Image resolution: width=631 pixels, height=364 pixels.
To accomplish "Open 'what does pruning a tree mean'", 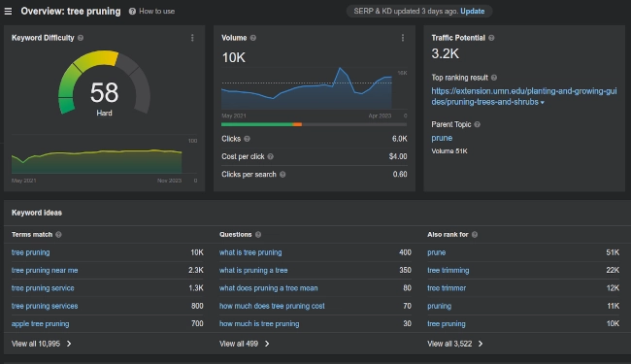I will coord(268,288).
